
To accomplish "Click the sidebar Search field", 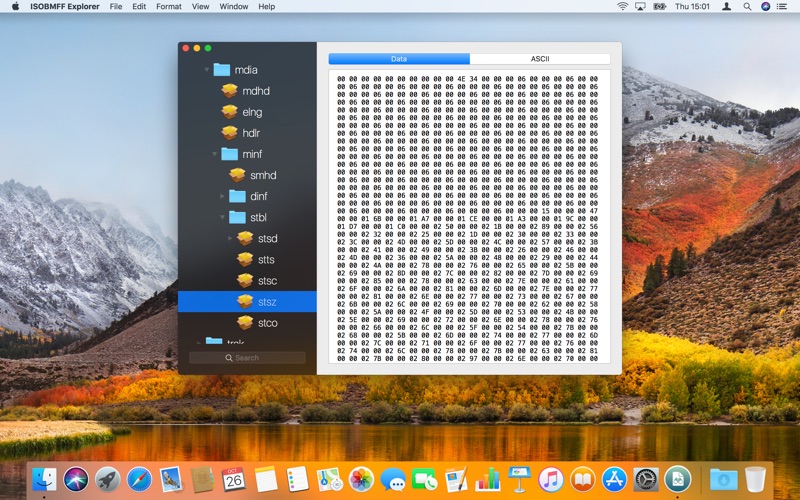I will click(x=247, y=358).
